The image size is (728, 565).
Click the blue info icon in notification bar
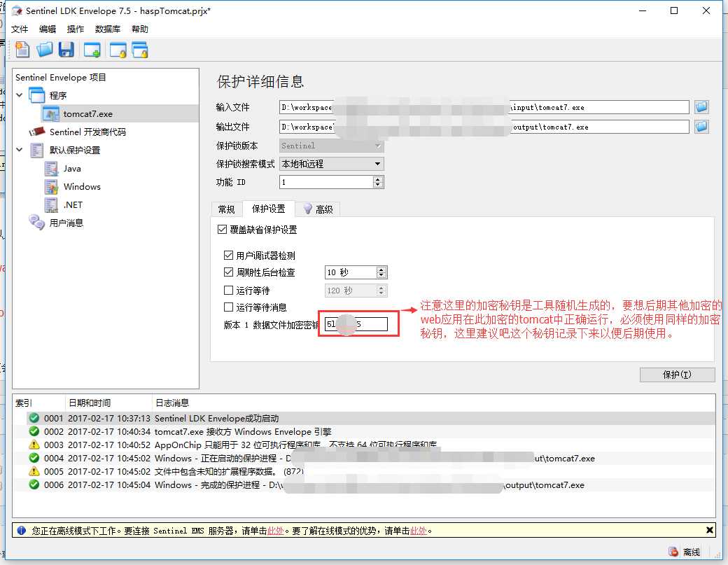coord(22,530)
